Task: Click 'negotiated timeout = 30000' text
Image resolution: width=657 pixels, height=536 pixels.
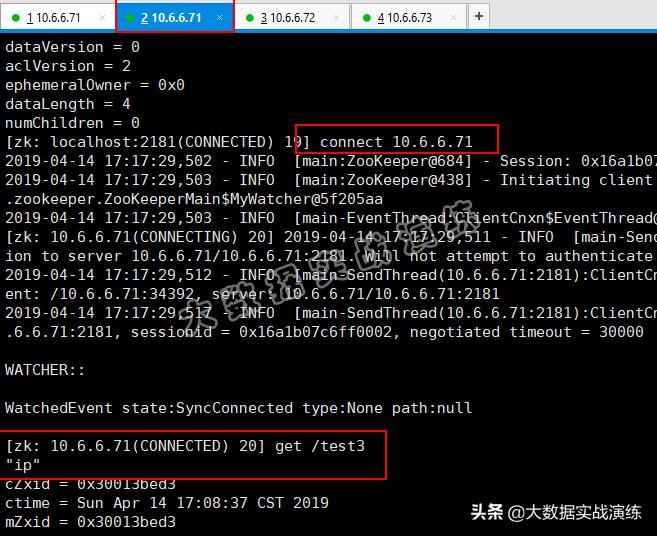Action: tap(527, 332)
